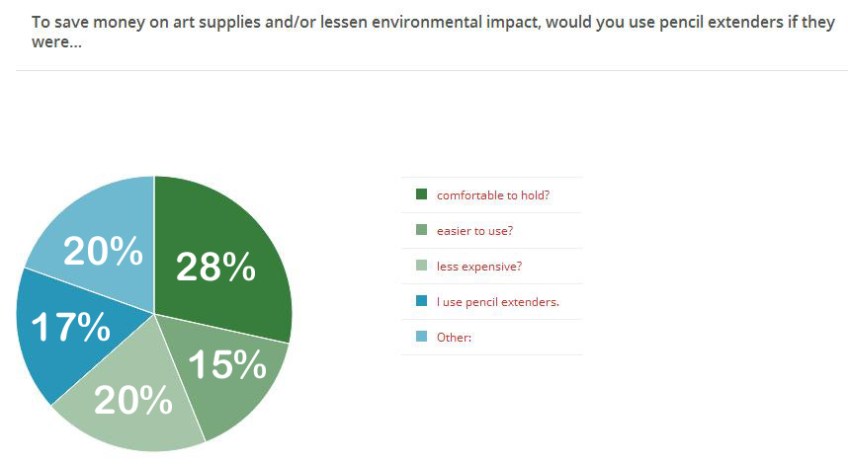
Task: Select the 'comfortable to hold?' legend label
Action: pyautogui.click(x=476, y=195)
